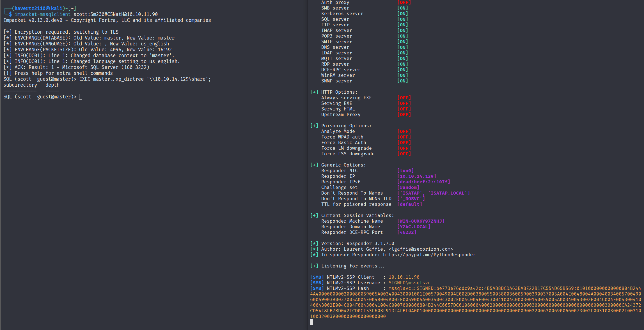Click the Force WPAD auth OFF status
This screenshot has height=330, width=644.
(404, 137)
